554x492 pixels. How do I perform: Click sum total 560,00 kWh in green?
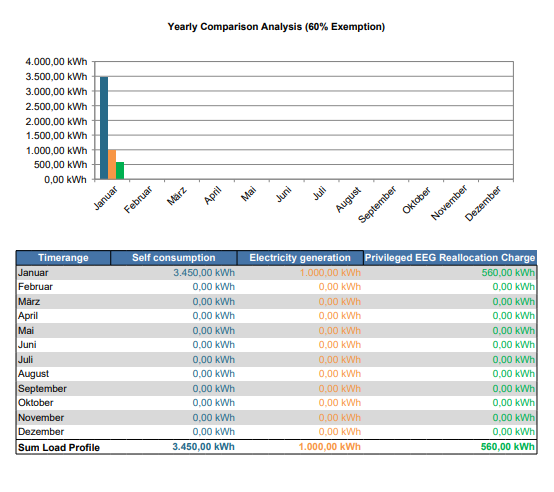(508, 447)
